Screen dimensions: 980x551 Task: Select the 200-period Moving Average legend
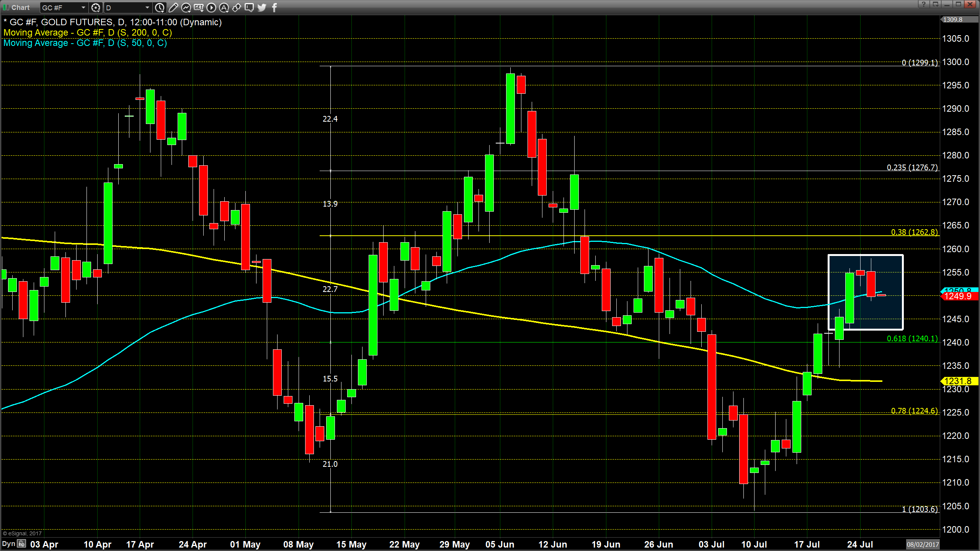[88, 33]
